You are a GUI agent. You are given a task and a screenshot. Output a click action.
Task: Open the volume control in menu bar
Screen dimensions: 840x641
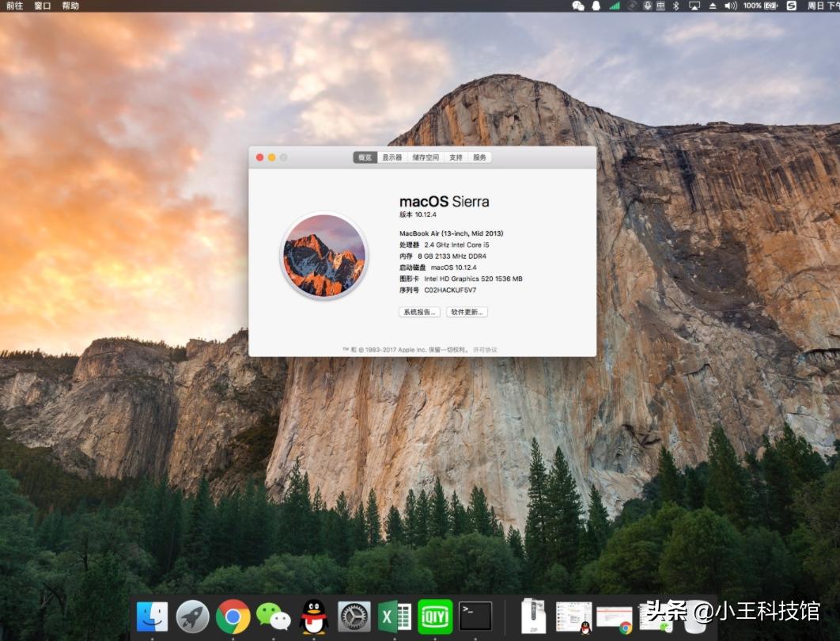(730, 6)
